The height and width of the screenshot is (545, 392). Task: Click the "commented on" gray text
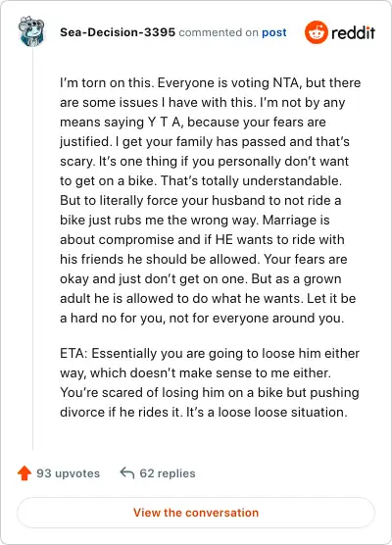pos(219,32)
